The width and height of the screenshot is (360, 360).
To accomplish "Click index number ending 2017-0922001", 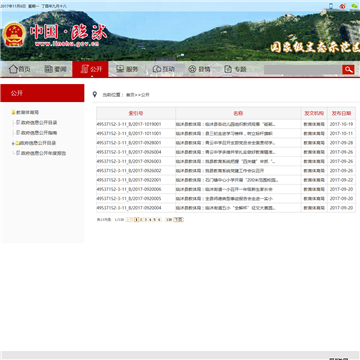I will click(x=129, y=180).
